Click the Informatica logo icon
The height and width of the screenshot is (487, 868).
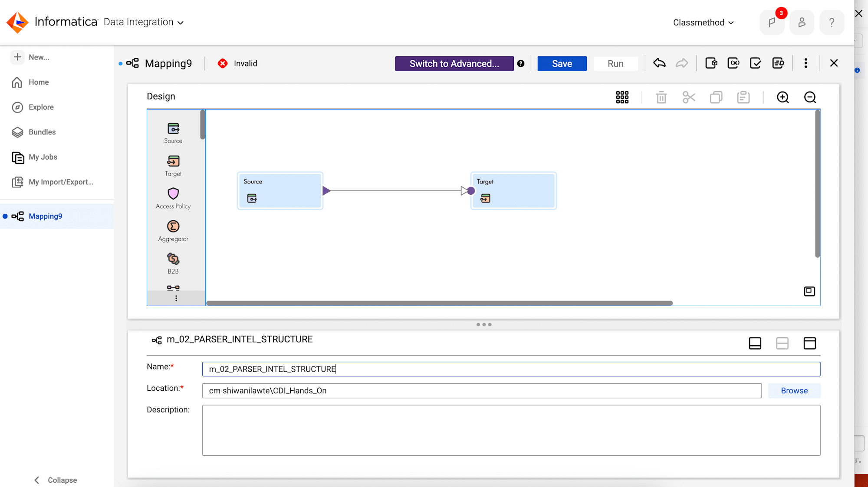[x=17, y=22]
